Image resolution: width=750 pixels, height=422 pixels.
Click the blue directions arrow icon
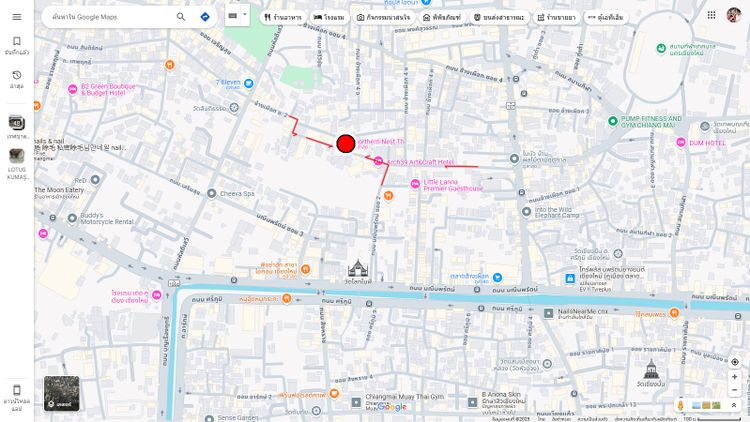pyautogui.click(x=205, y=17)
